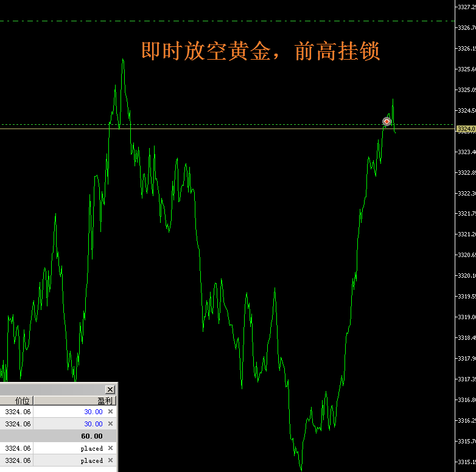Close the order panel with X button

click(x=110, y=389)
